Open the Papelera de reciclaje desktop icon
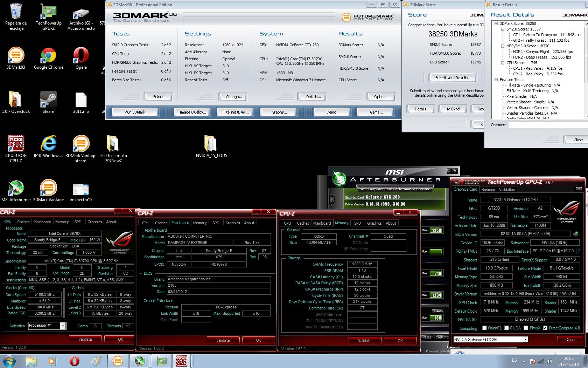 click(x=16, y=17)
